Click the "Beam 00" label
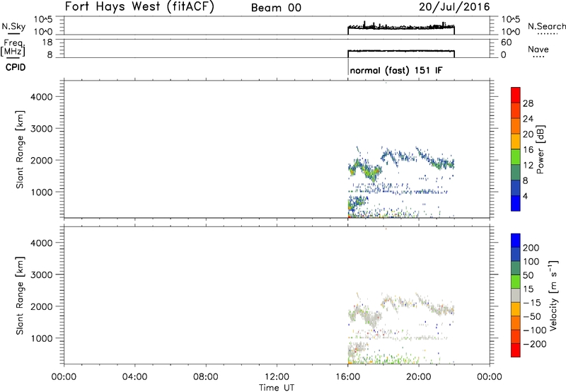 tap(276, 8)
